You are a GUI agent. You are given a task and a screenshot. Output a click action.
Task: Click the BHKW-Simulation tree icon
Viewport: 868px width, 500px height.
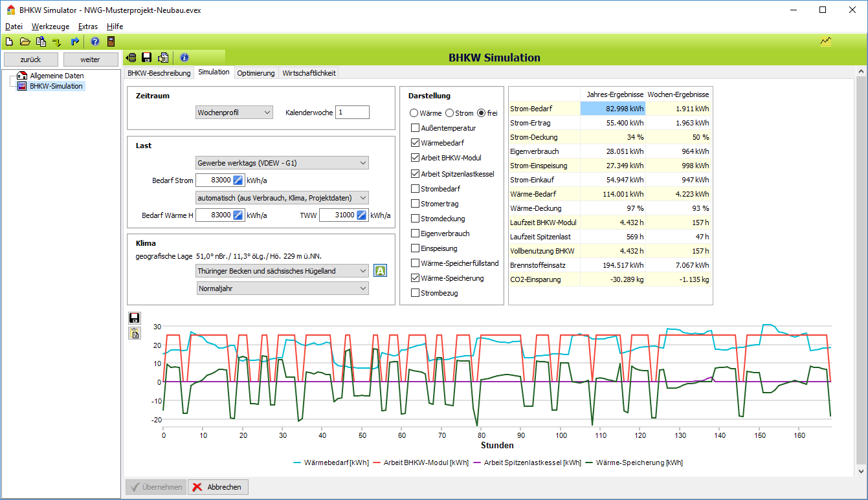click(x=22, y=85)
